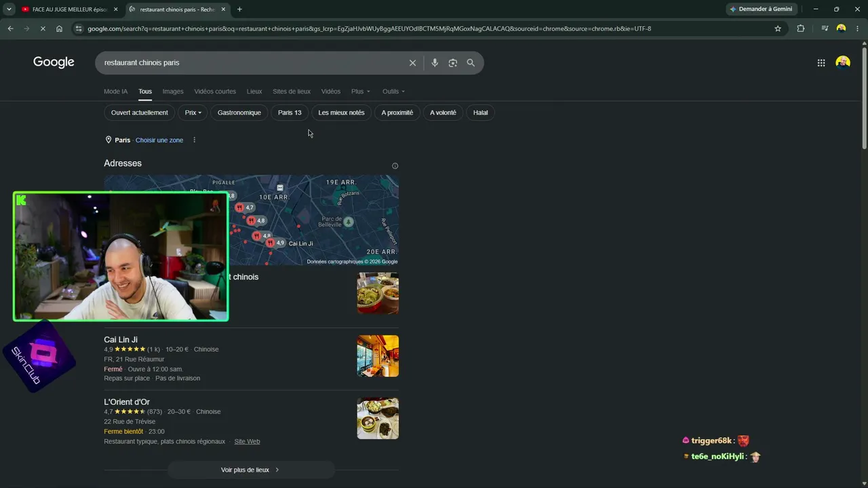Open the Cai Lin Ji photo thumbnail

378,356
